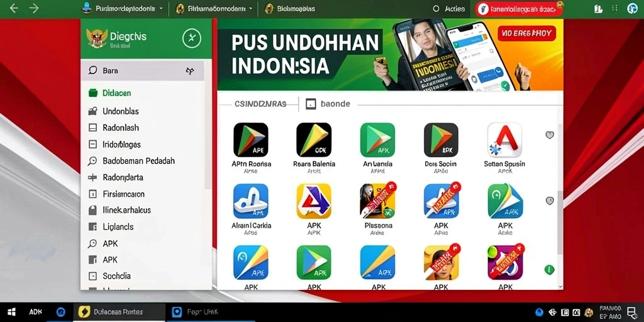Expand the Rihtamaóonrodann dropdown arrow

250,9
